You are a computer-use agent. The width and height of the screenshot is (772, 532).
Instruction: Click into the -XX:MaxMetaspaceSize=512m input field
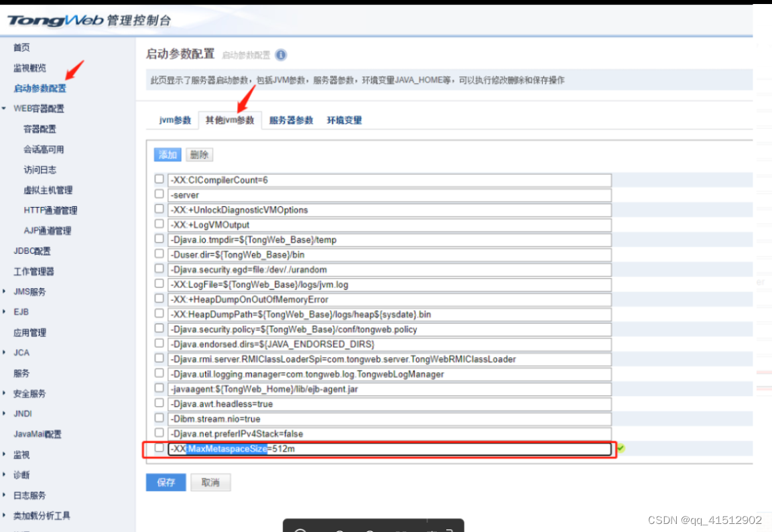click(389, 449)
